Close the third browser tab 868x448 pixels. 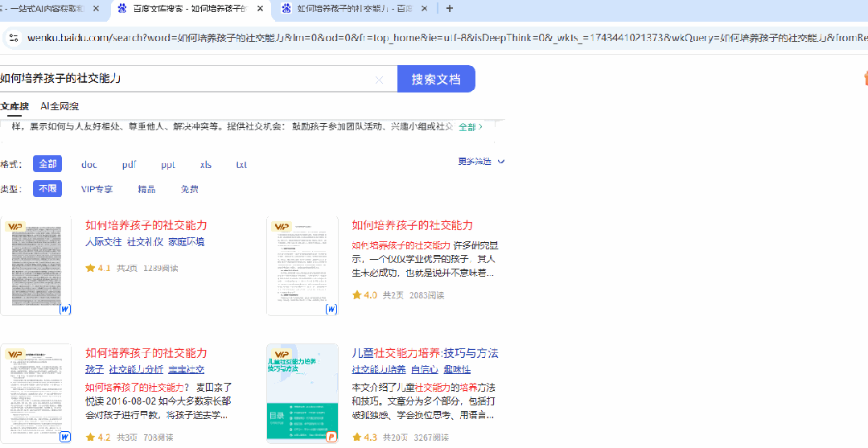[425, 9]
